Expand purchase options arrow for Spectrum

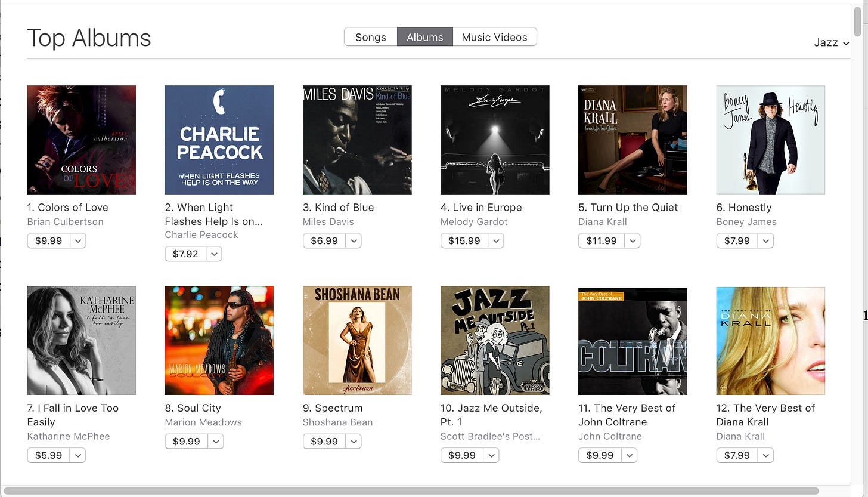point(354,441)
